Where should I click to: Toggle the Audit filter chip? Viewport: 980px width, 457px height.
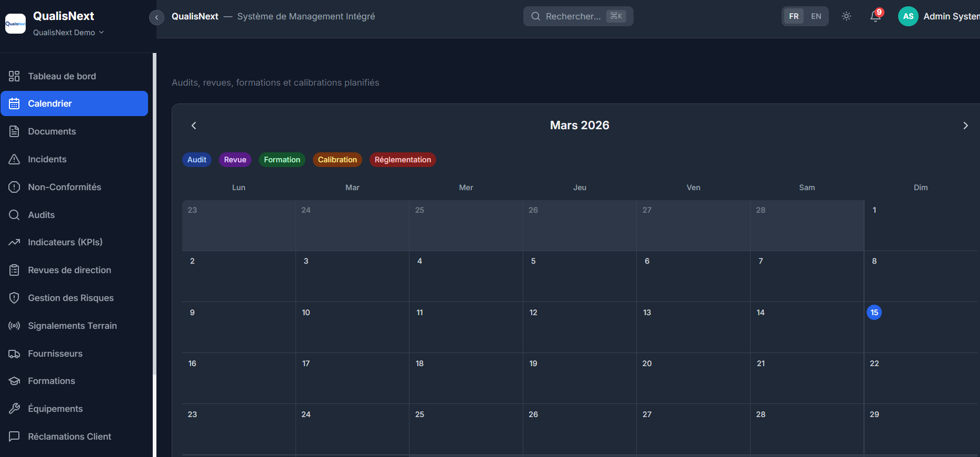tap(197, 160)
